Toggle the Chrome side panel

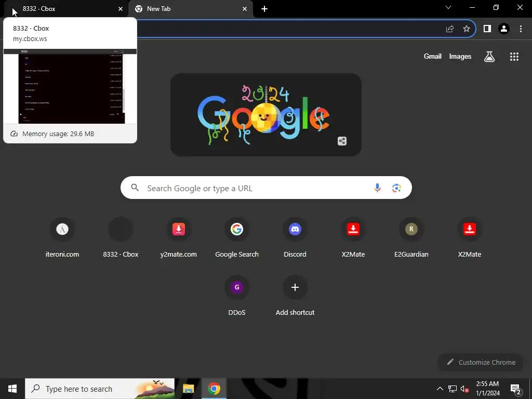point(487,29)
